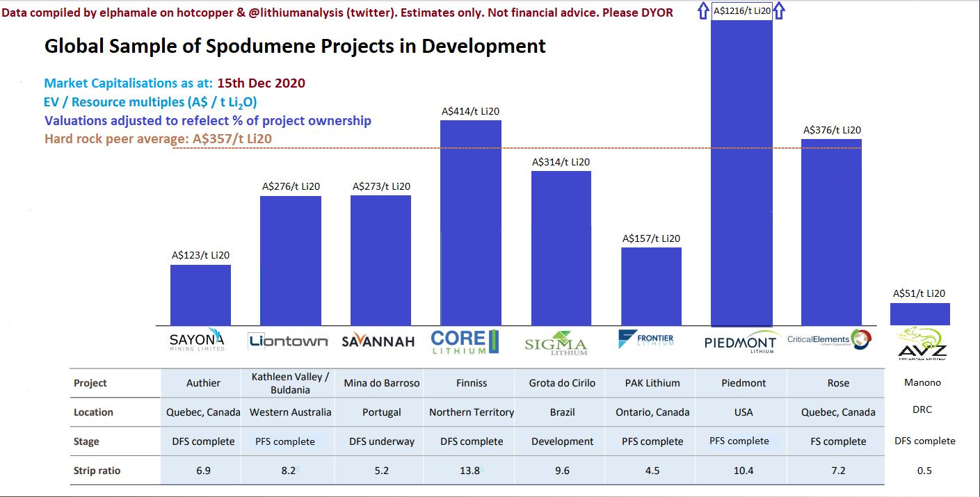Click the blue bar above the Sigma logo
The width and height of the screenshot is (980, 497).
(x=561, y=248)
